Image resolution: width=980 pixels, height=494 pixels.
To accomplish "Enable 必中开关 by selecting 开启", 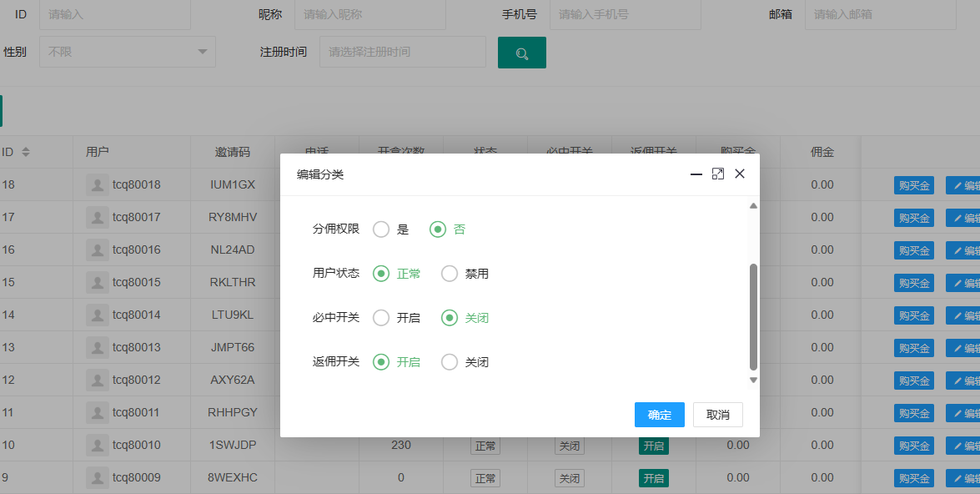I will (381, 318).
